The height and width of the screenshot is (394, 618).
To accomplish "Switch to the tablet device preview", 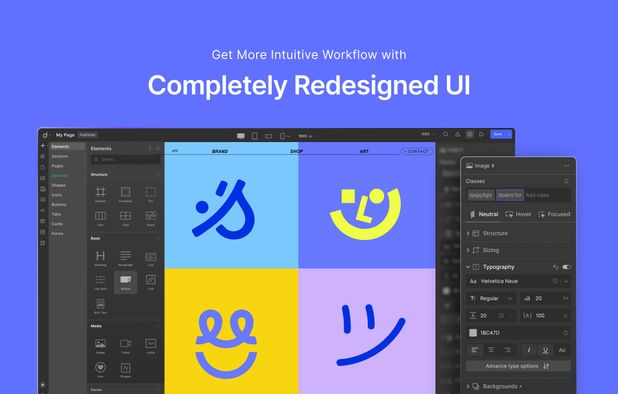I will point(255,136).
